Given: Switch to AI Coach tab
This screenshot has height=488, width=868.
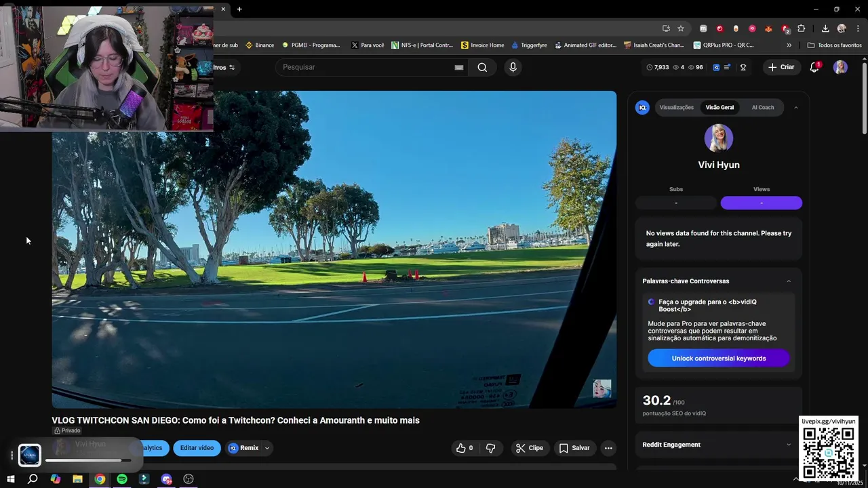Looking at the screenshot, I should [763, 107].
